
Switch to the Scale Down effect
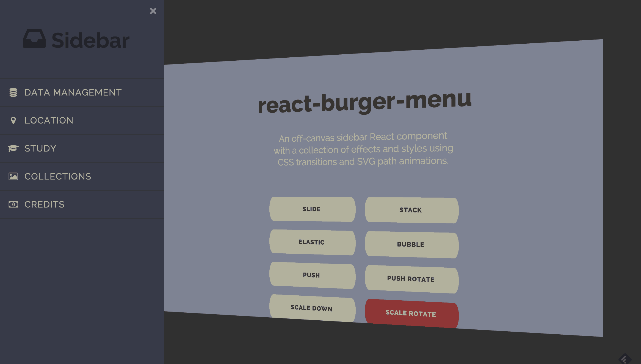(x=312, y=308)
